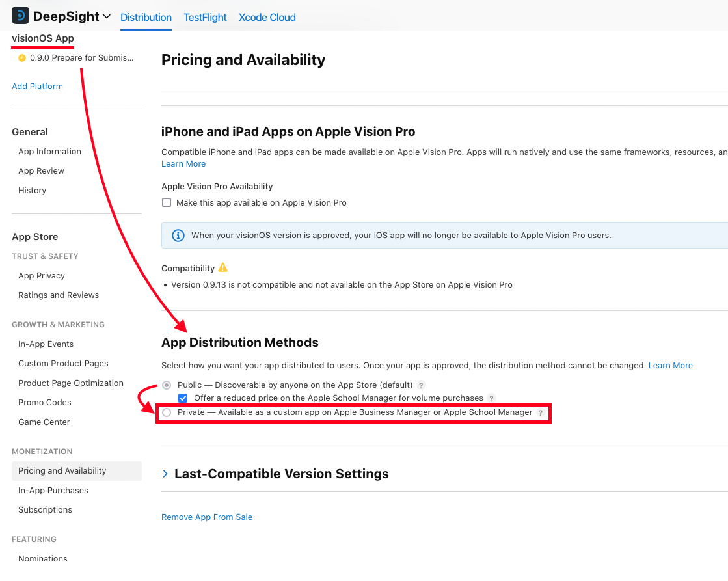Click help icon beside reduced price option
The image size is (728, 581).
pyautogui.click(x=491, y=398)
